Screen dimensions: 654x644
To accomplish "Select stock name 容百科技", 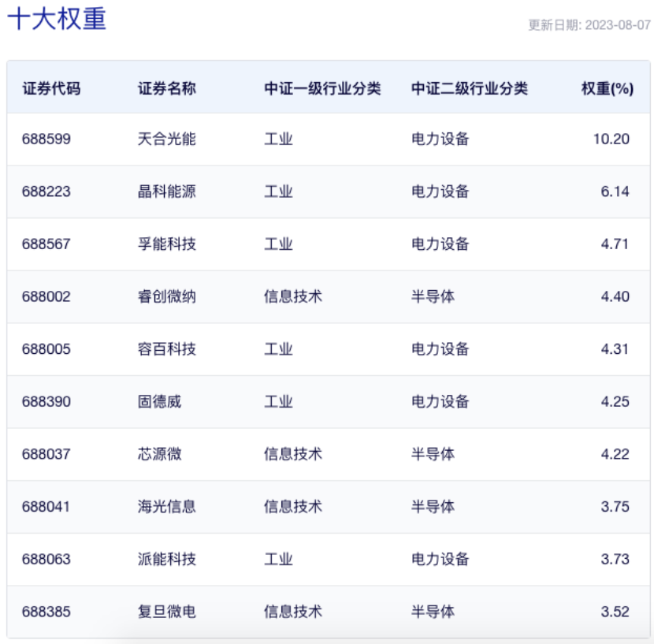I will (167, 349).
